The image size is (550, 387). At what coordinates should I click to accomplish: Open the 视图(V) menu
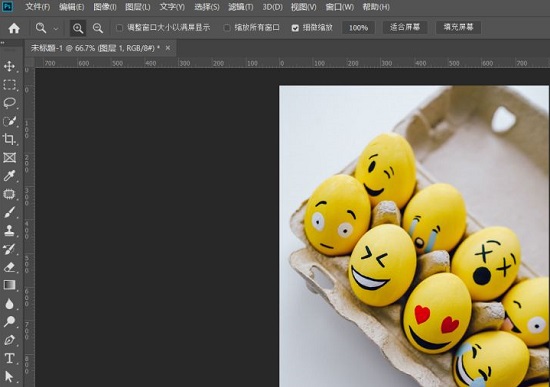click(303, 7)
